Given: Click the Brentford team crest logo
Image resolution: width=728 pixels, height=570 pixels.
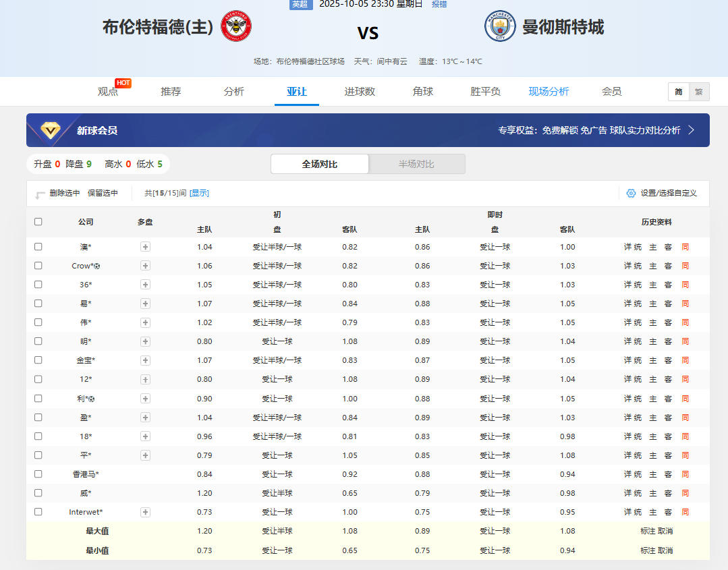Looking at the screenshot, I should pos(236,27).
